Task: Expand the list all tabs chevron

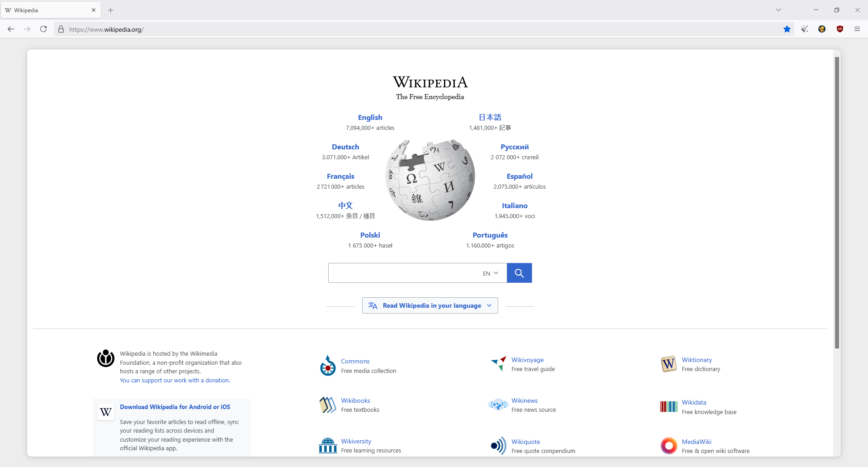Action: (778, 10)
